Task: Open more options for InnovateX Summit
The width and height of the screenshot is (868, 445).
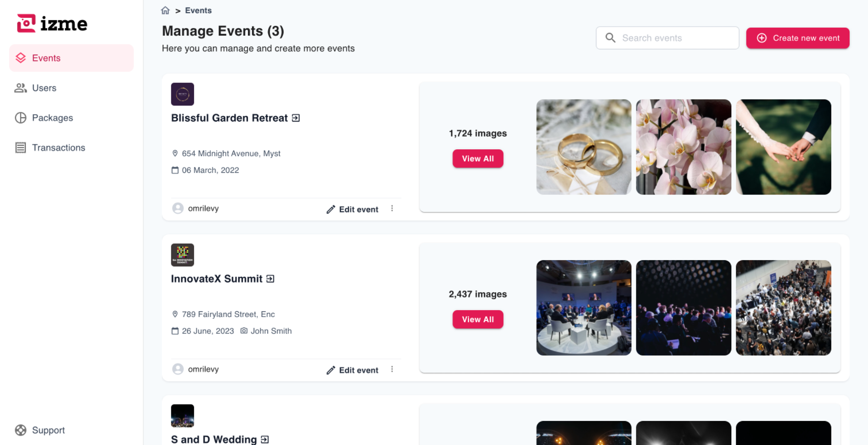Action: click(x=392, y=370)
